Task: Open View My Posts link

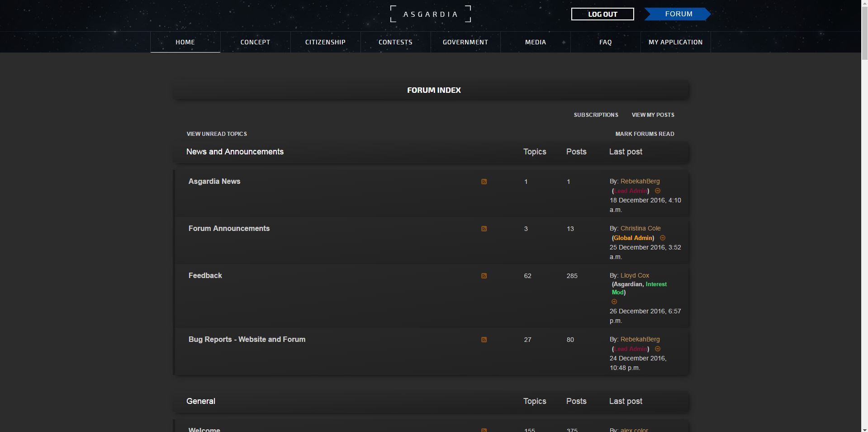Action: coord(653,115)
